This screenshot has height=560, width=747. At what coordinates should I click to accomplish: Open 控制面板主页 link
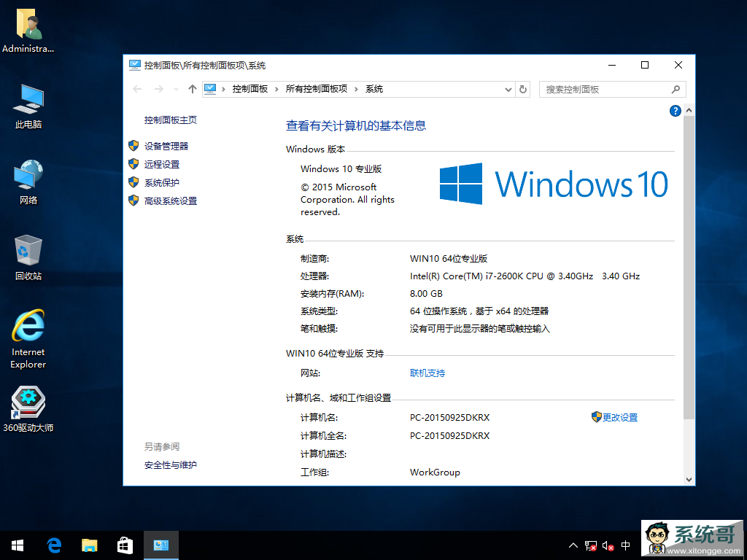(x=171, y=120)
